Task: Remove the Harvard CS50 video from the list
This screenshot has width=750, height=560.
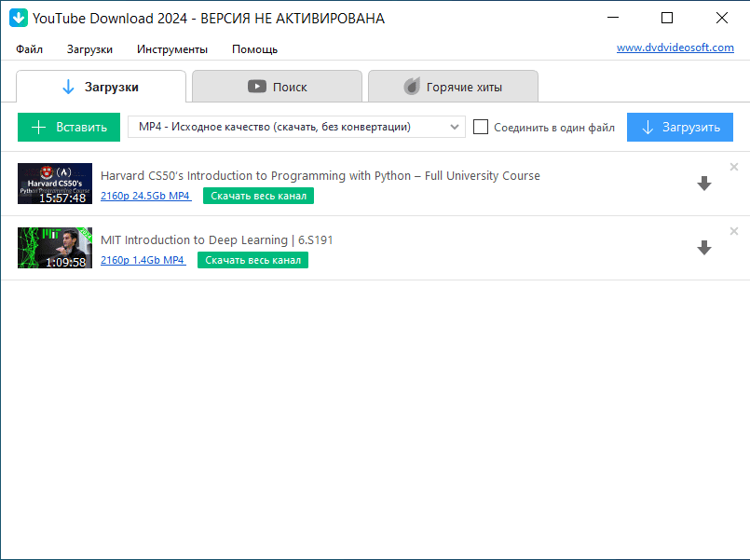Action: (x=734, y=167)
